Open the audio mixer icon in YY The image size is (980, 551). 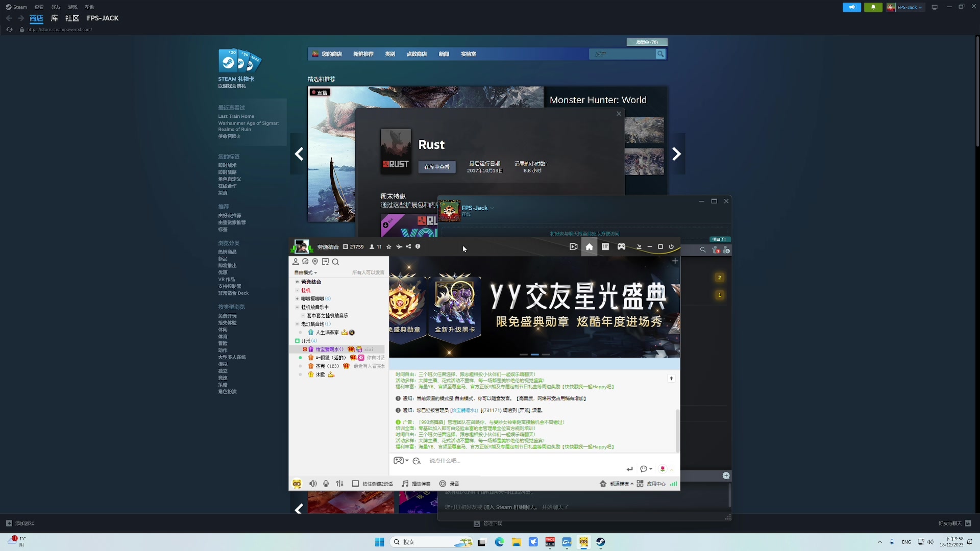(339, 484)
